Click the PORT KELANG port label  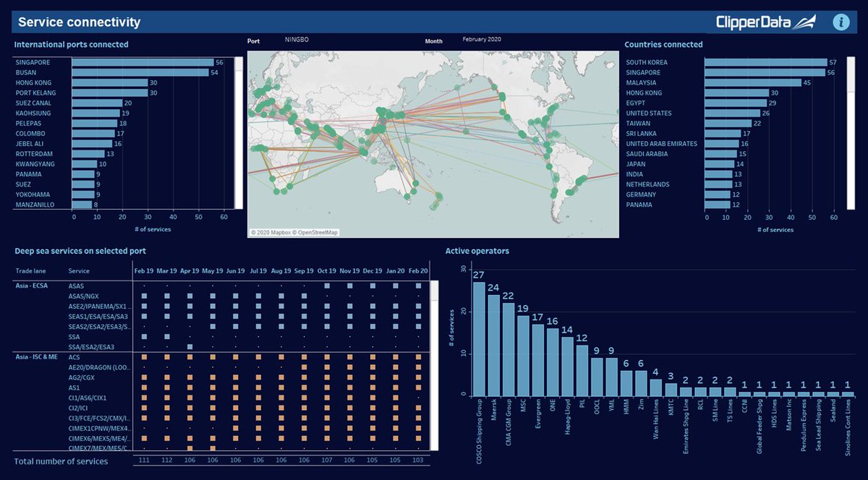tap(35, 93)
